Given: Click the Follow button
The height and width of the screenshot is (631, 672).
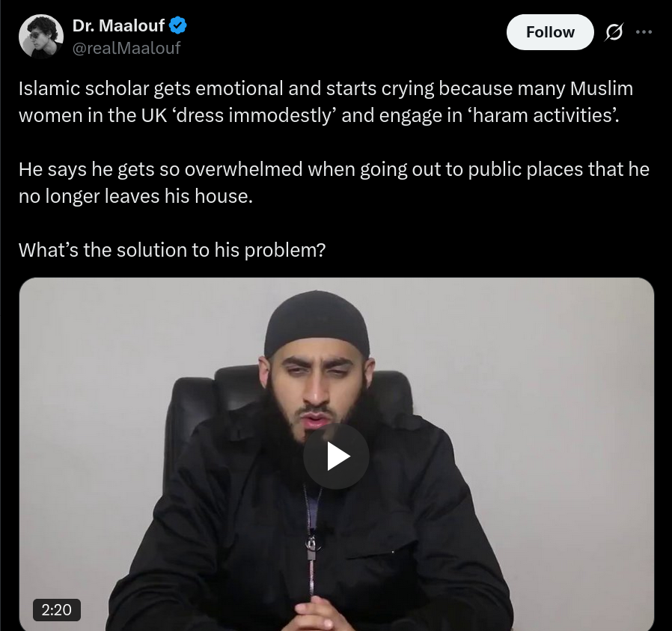Looking at the screenshot, I should point(550,32).
